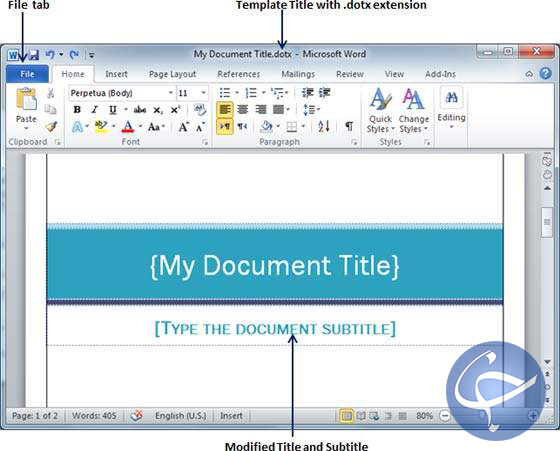This screenshot has width=560, height=451.
Task: Click the Format Painter brush icon
Action: [51, 126]
